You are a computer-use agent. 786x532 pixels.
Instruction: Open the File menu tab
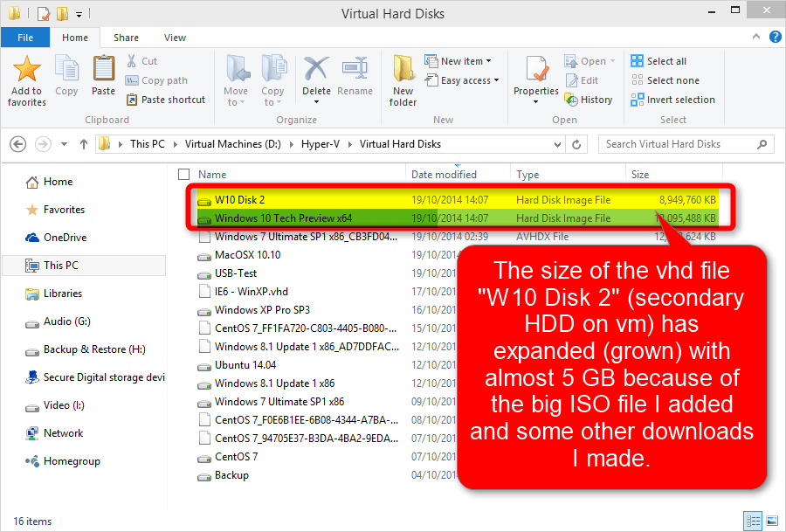coord(25,38)
